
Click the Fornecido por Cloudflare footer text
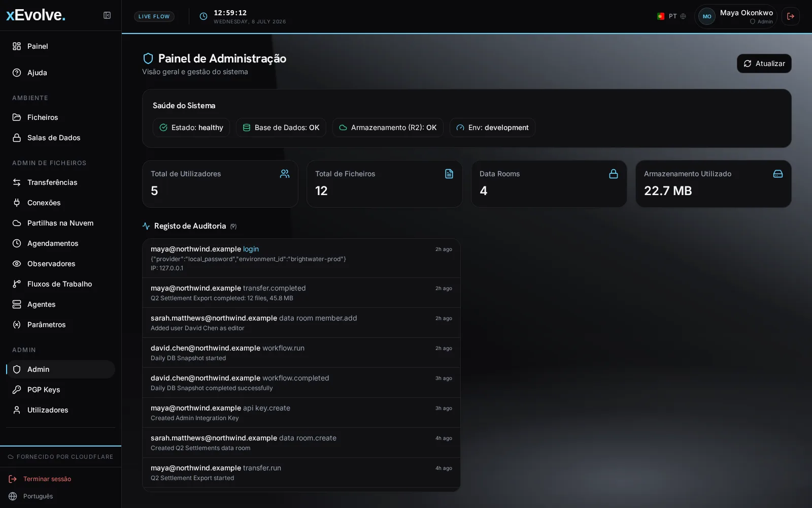click(x=65, y=457)
